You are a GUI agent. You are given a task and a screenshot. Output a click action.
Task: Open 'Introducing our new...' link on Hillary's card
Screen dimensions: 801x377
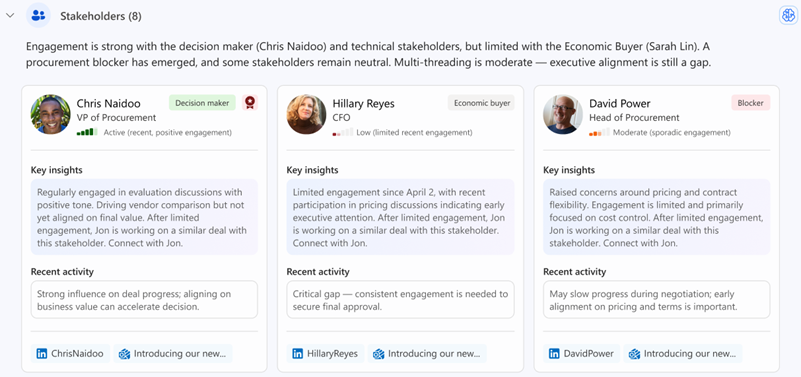[x=427, y=354]
